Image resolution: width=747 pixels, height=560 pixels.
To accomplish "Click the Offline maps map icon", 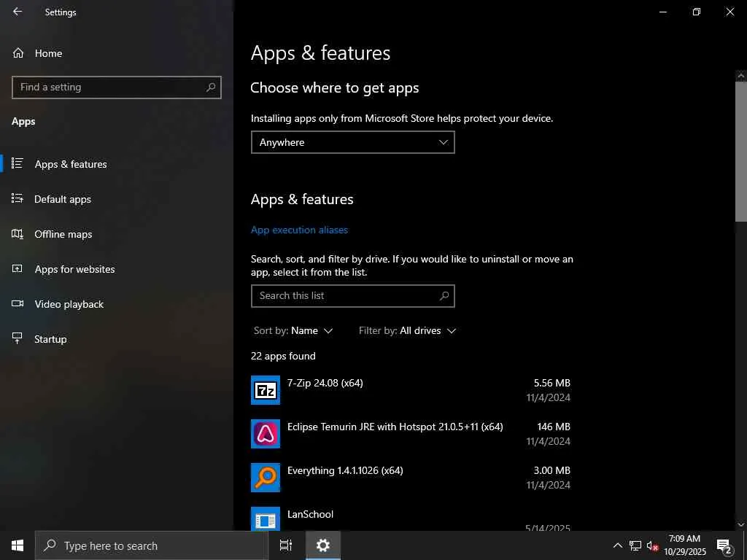I will 18,233.
